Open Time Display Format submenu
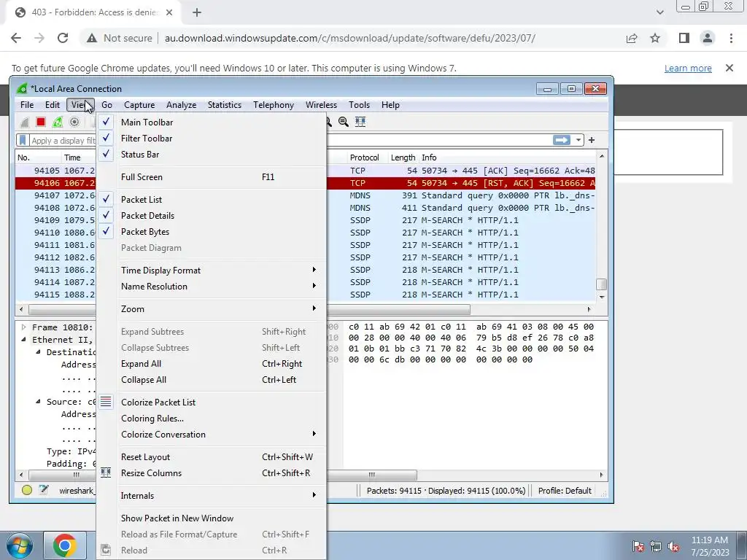 [x=212, y=271]
